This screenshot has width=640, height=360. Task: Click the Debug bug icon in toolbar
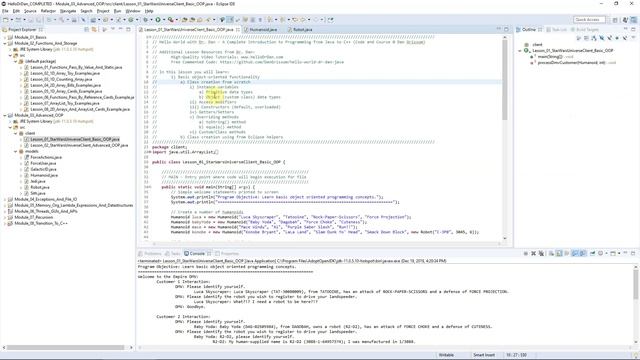(146, 20)
